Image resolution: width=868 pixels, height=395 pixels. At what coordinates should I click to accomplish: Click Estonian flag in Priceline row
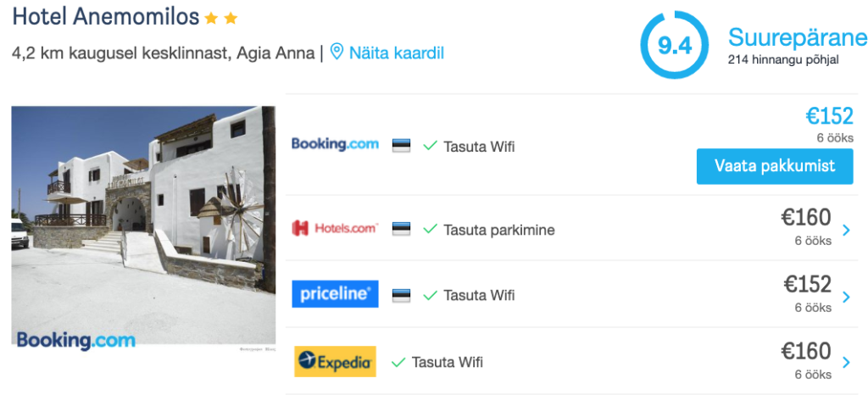[x=401, y=295]
